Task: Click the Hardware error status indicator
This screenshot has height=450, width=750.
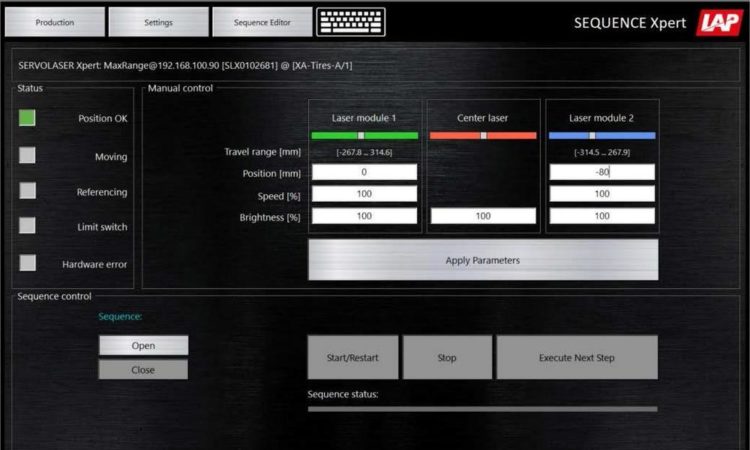Action: pos(27,263)
